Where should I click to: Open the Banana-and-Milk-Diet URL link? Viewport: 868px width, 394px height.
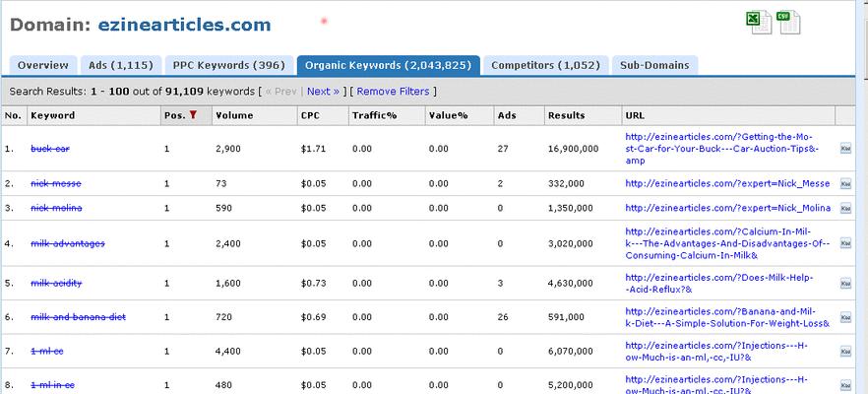tap(727, 317)
